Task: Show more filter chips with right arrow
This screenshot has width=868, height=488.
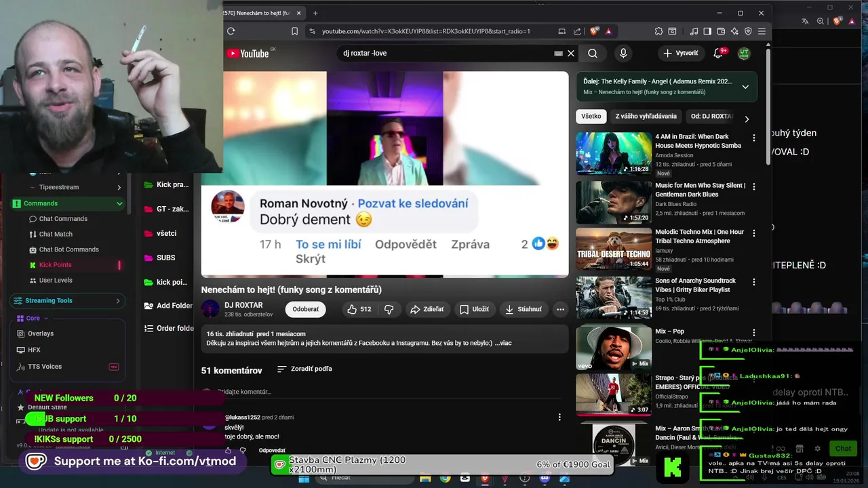Action: (747, 119)
